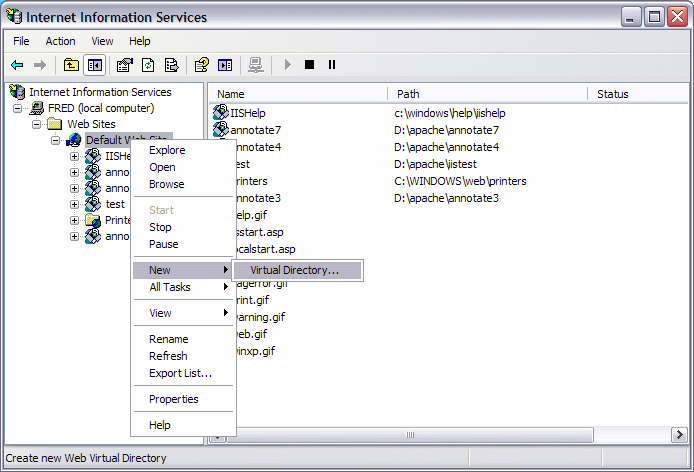Toggle the action pane toolbar icon
Viewport: 694px width, 472px height.
[x=225, y=66]
